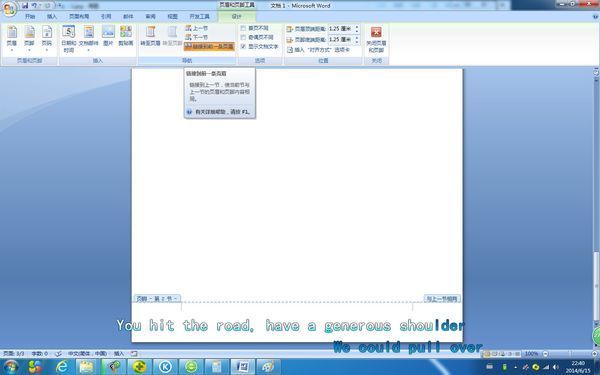
Task: Switch to the 视图 (View) tab
Action: coord(173,16)
